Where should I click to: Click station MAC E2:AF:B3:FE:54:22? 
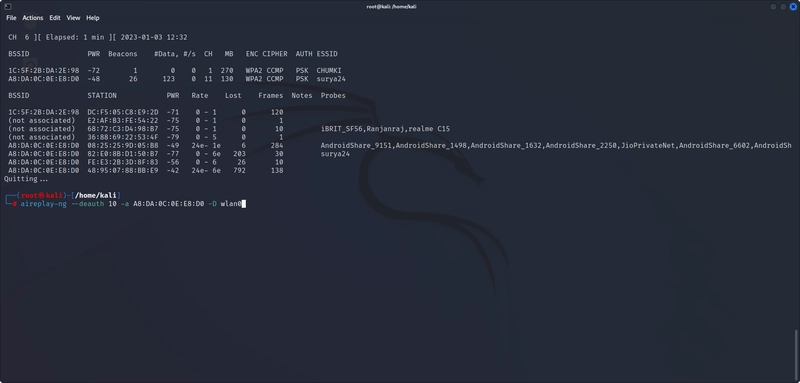click(x=123, y=120)
